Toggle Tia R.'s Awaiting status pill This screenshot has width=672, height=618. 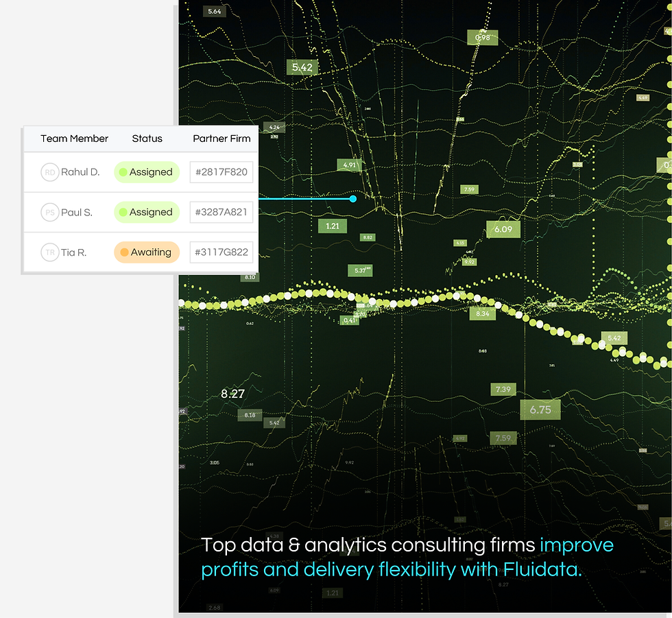(146, 252)
